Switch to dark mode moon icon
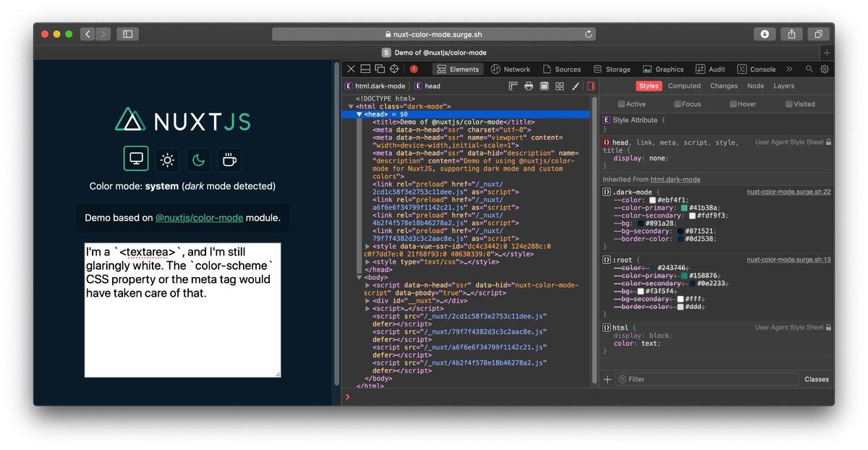The height and width of the screenshot is (450, 868). coord(198,159)
